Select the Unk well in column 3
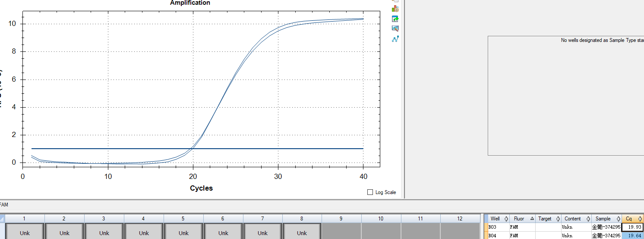This screenshot has width=644, height=239. (104, 231)
